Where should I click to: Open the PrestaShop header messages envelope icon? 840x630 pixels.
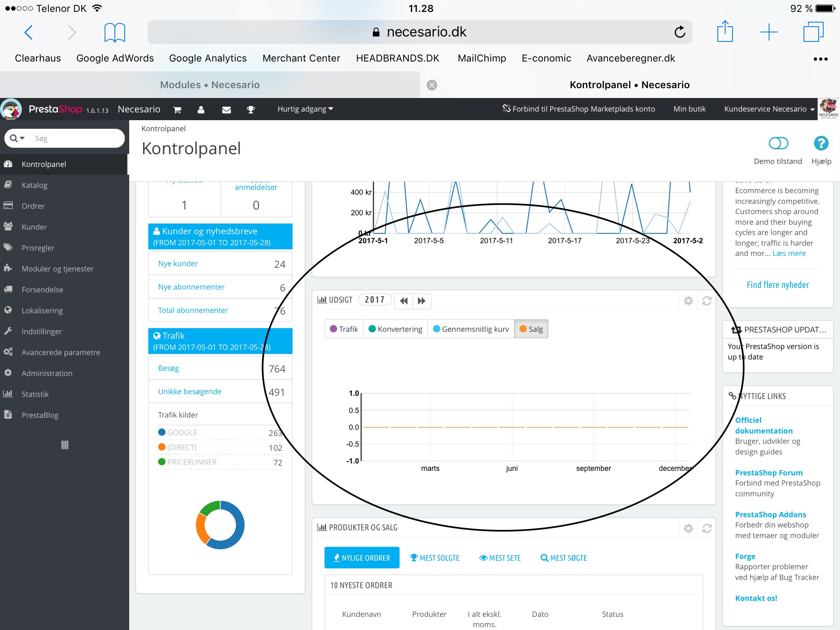coord(226,110)
